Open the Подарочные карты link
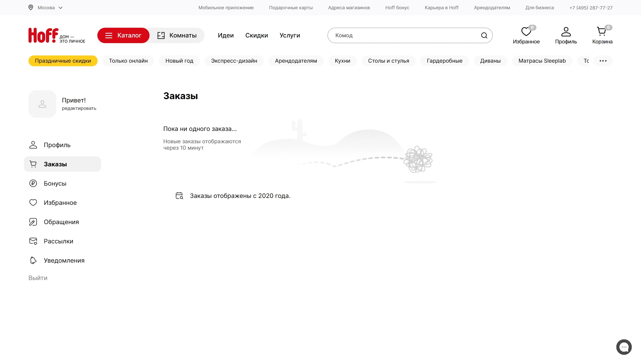The width and height of the screenshot is (641, 364). pyautogui.click(x=291, y=8)
